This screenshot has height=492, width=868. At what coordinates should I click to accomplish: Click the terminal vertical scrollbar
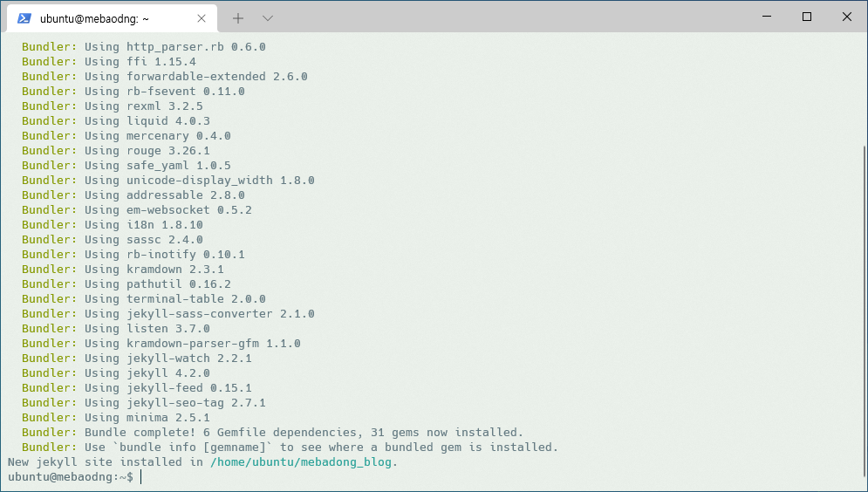(x=865, y=310)
